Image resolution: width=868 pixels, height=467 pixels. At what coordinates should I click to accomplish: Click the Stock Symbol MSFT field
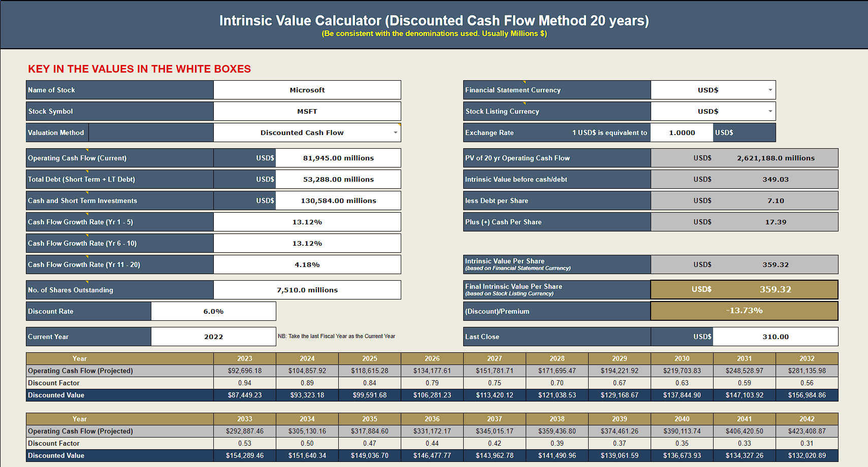click(307, 111)
